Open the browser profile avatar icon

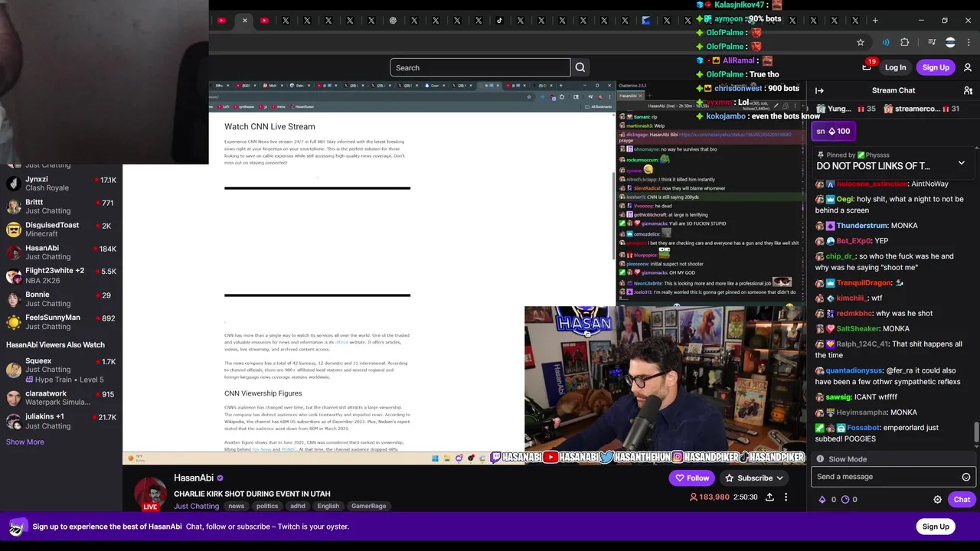pos(950,42)
